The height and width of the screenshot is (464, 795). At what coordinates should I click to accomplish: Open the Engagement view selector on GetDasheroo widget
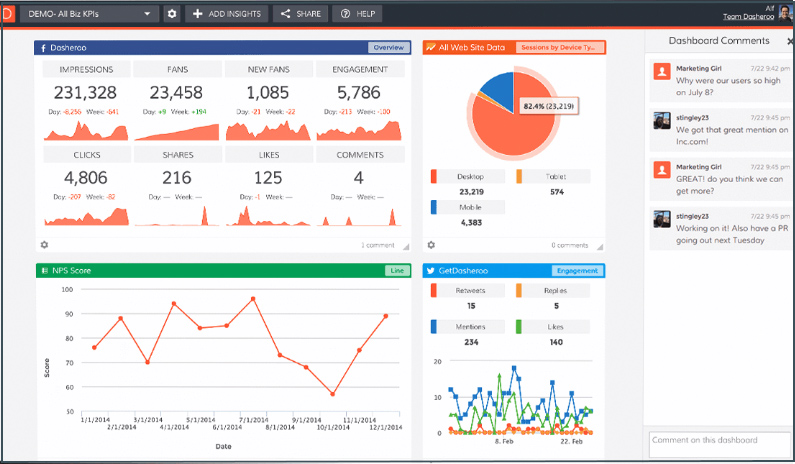tap(575, 271)
